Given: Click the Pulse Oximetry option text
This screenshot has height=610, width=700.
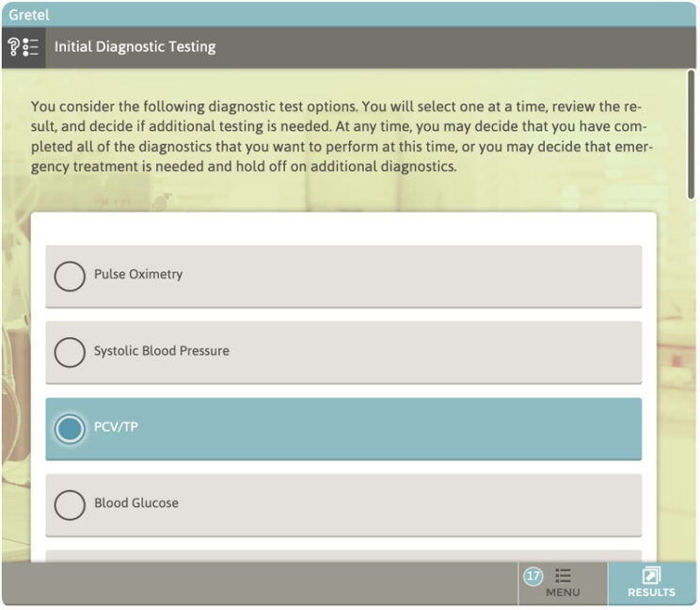Looking at the screenshot, I should tap(138, 275).
